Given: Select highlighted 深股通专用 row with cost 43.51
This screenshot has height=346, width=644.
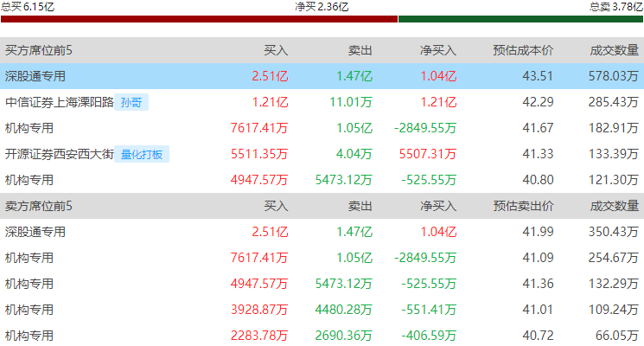Looking at the screenshot, I should pos(322,76).
